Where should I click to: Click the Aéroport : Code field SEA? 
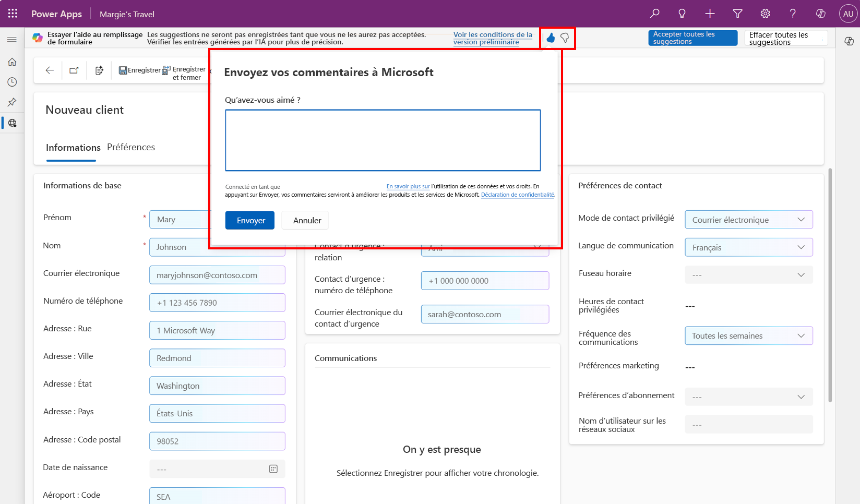(x=217, y=496)
